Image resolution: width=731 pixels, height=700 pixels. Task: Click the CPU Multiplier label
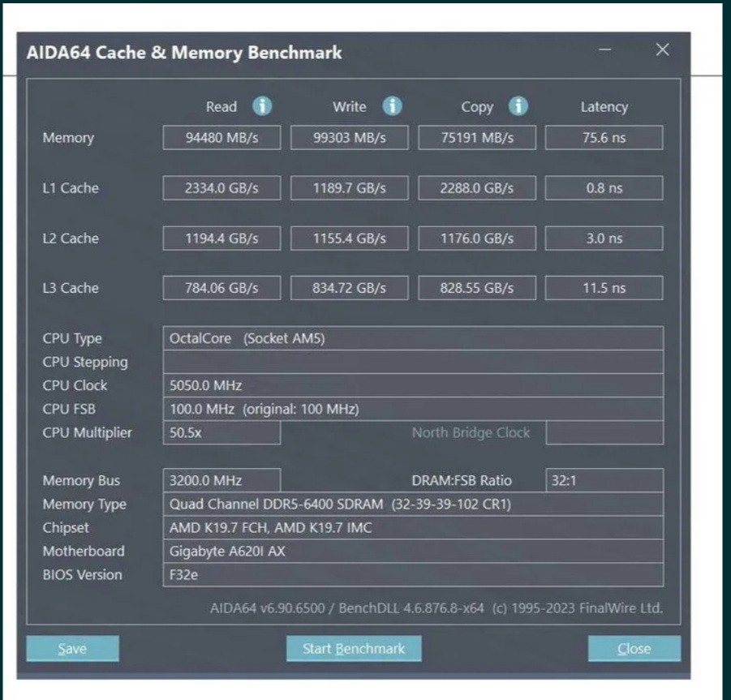[x=87, y=433]
